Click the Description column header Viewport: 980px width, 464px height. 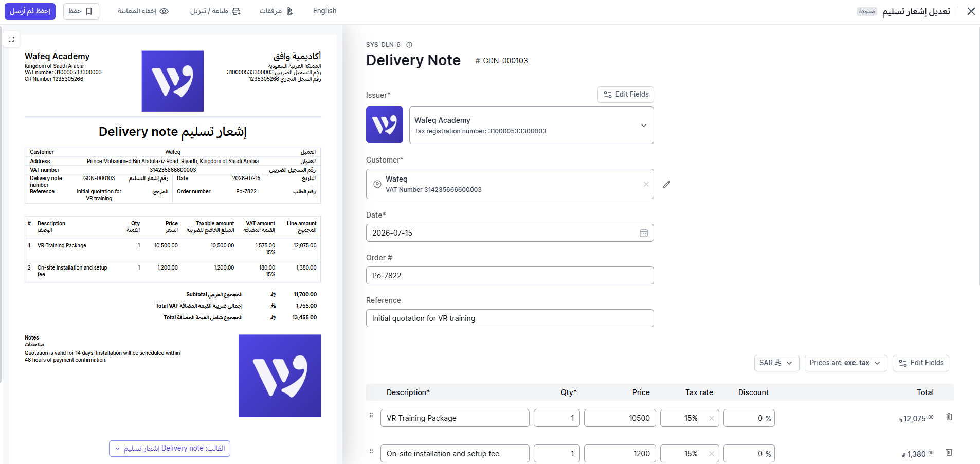point(408,392)
